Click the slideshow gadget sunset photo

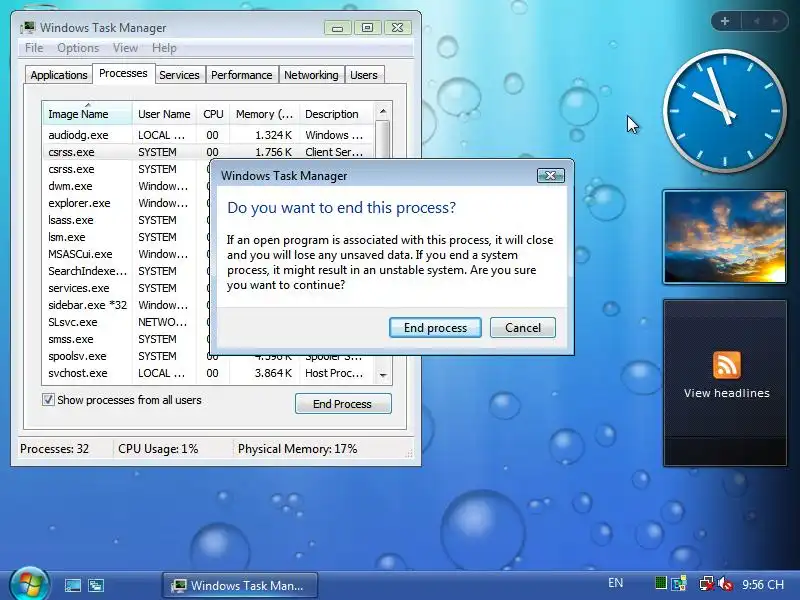724,237
